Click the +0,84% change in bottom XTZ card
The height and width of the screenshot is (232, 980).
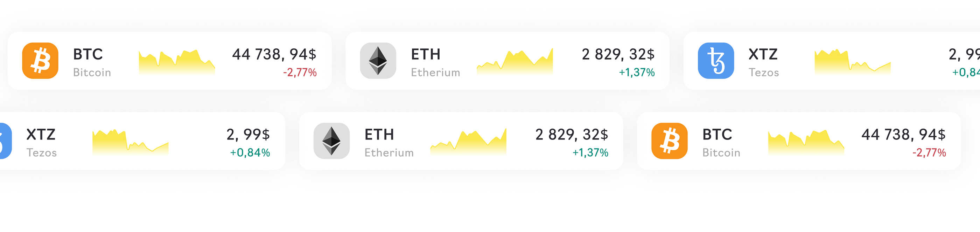pyautogui.click(x=250, y=153)
